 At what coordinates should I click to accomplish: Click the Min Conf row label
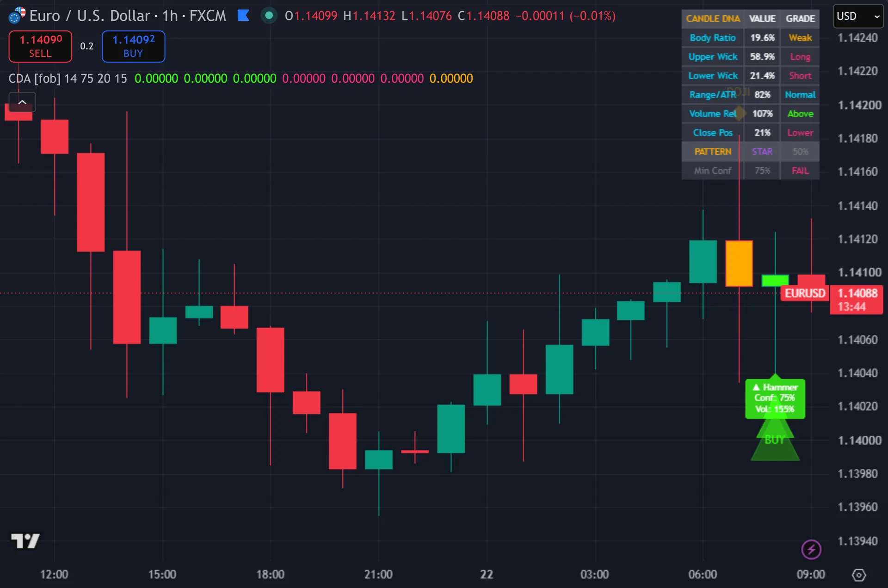tap(713, 171)
